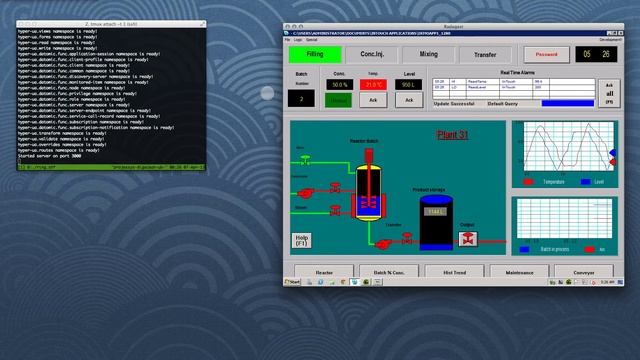This screenshot has height=360, width=640.
Task: Click the batch in process trend chart
Action: (x=565, y=218)
